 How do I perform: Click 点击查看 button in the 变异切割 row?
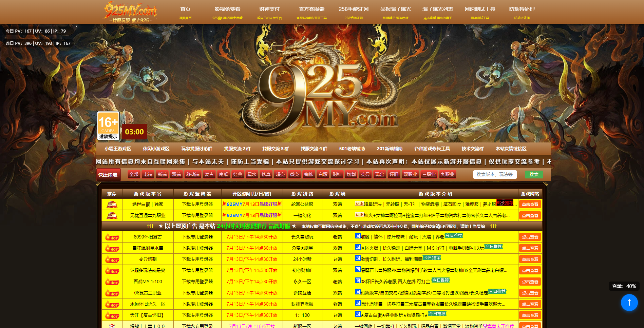point(530,259)
